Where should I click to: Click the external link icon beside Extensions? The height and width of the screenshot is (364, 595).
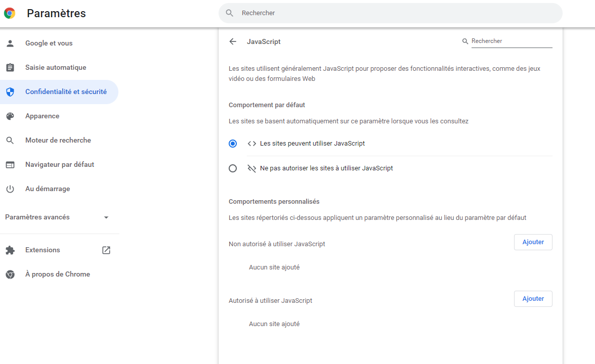coord(106,250)
